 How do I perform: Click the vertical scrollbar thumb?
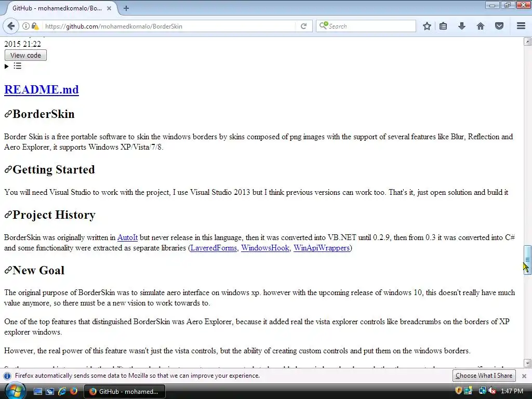tap(527, 260)
